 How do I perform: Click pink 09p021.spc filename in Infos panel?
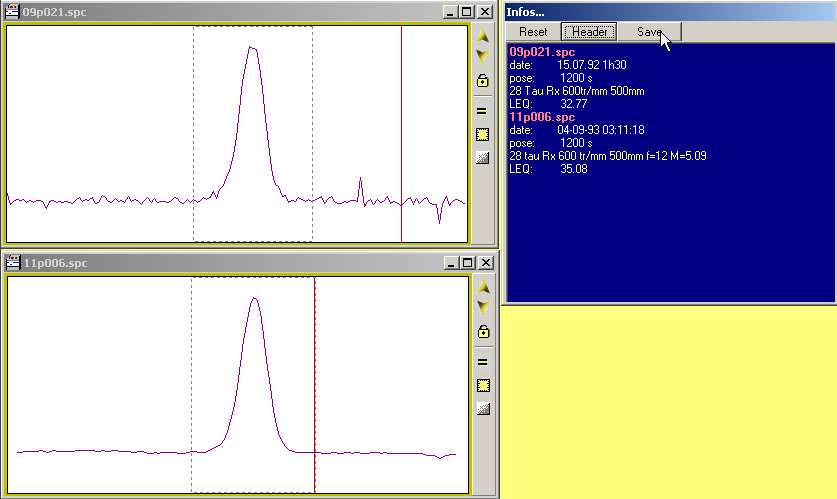pyautogui.click(x=542, y=52)
